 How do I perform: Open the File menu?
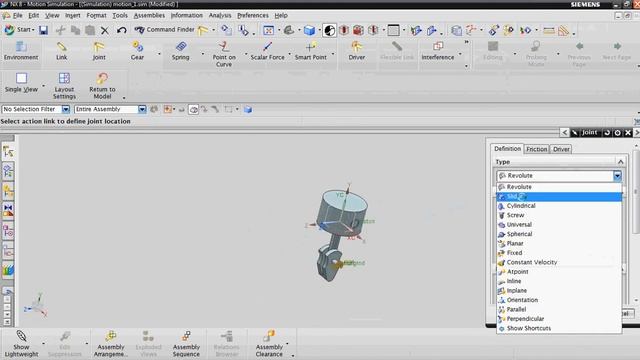click(18, 15)
